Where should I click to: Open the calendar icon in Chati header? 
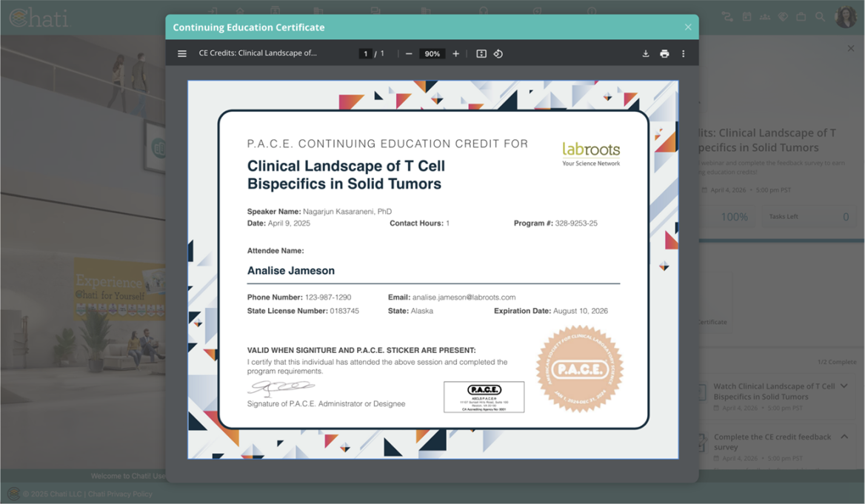pyautogui.click(x=747, y=17)
